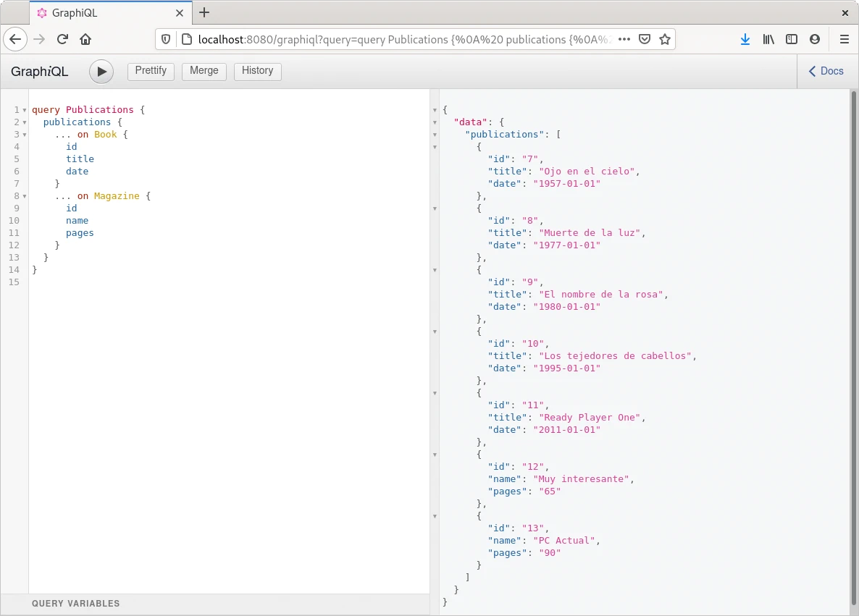The image size is (859, 616).
Task: Fold the "... on Book" fragment at line 3
Action: pyautogui.click(x=25, y=135)
